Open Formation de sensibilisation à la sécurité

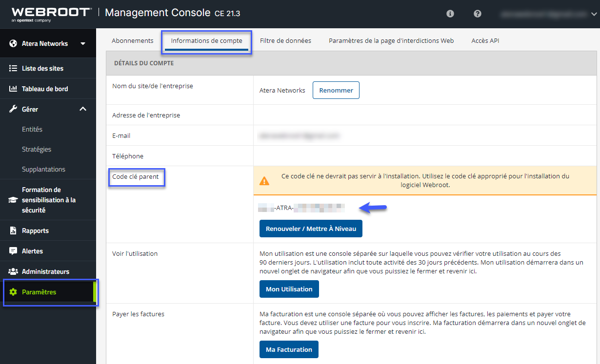[x=49, y=200]
